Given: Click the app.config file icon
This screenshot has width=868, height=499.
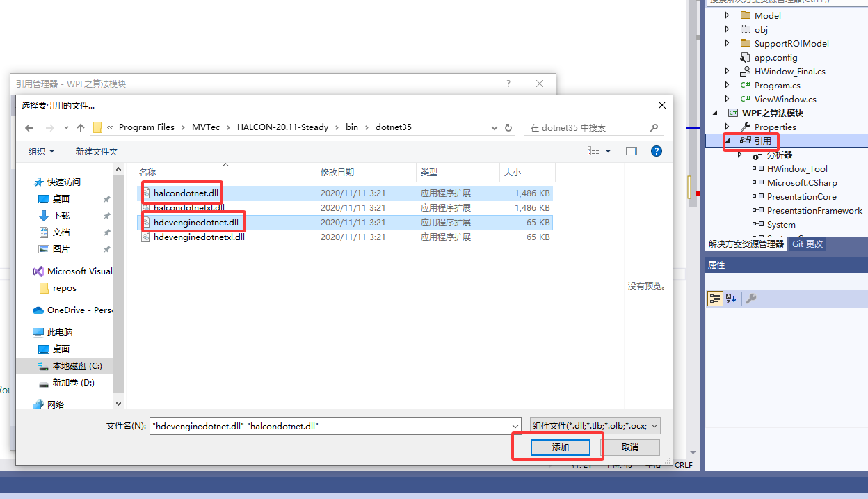Looking at the screenshot, I should [744, 57].
